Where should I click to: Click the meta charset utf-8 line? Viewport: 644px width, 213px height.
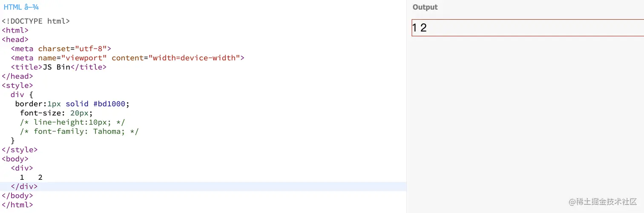click(61, 49)
